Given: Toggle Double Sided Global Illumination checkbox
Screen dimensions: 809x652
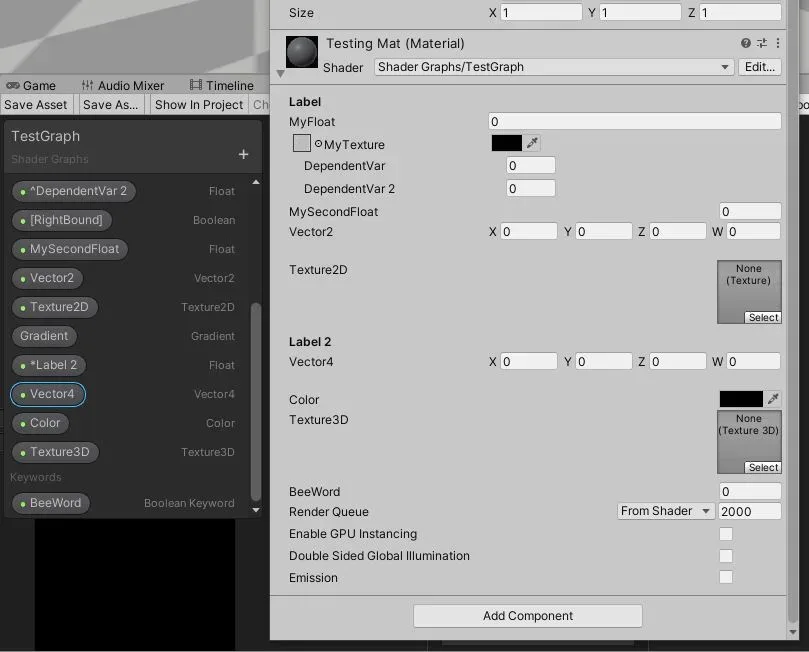Looking at the screenshot, I should pyautogui.click(x=726, y=556).
